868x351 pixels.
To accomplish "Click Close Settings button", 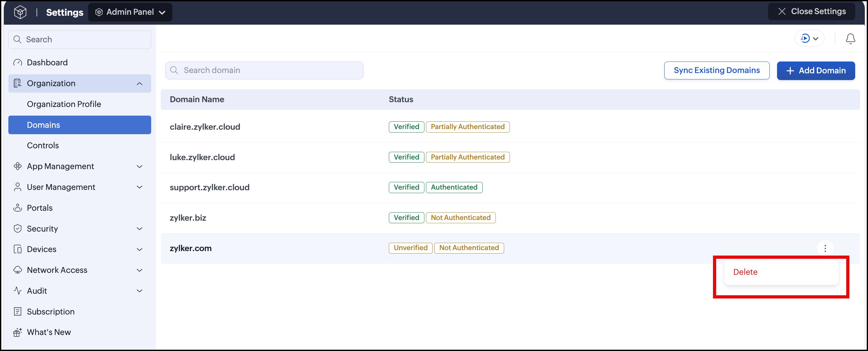I will (x=811, y=12).
